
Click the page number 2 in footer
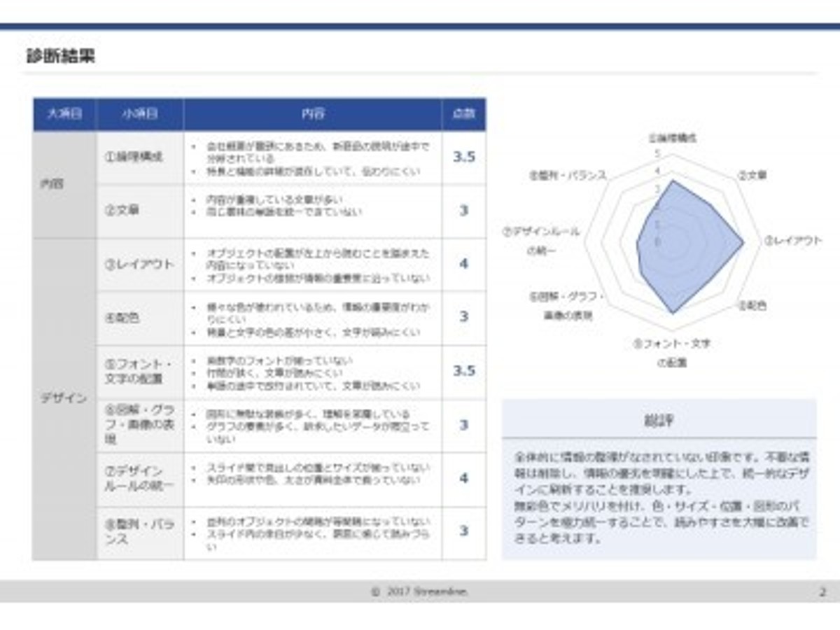tap(822, 591)
